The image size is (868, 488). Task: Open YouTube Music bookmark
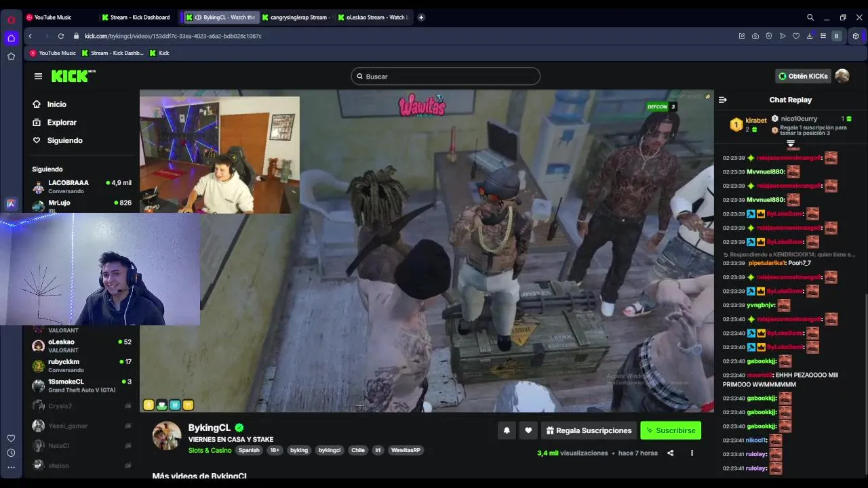(x=53, y=53)
